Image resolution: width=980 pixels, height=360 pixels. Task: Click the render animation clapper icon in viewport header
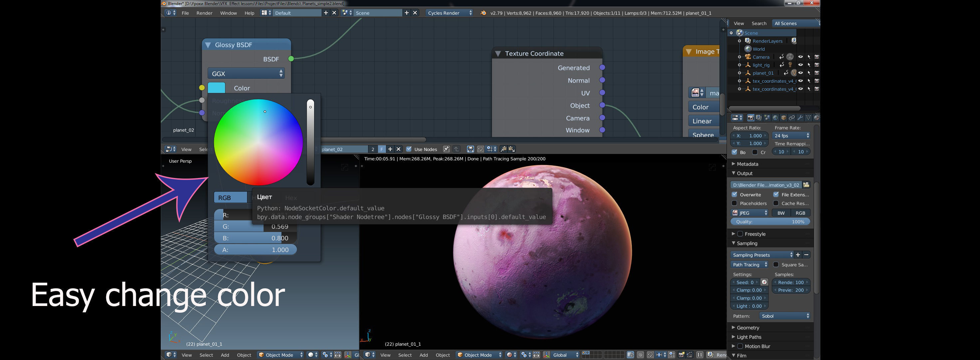689,355
